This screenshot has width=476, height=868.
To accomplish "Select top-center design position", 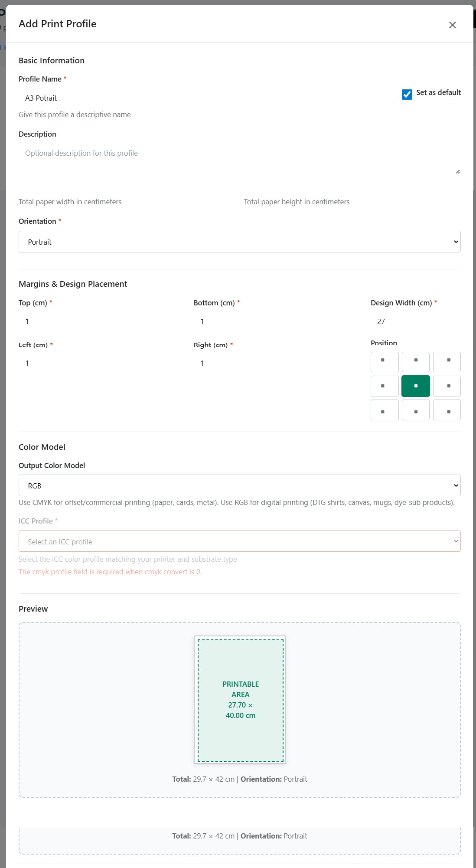I will [416, 362].
